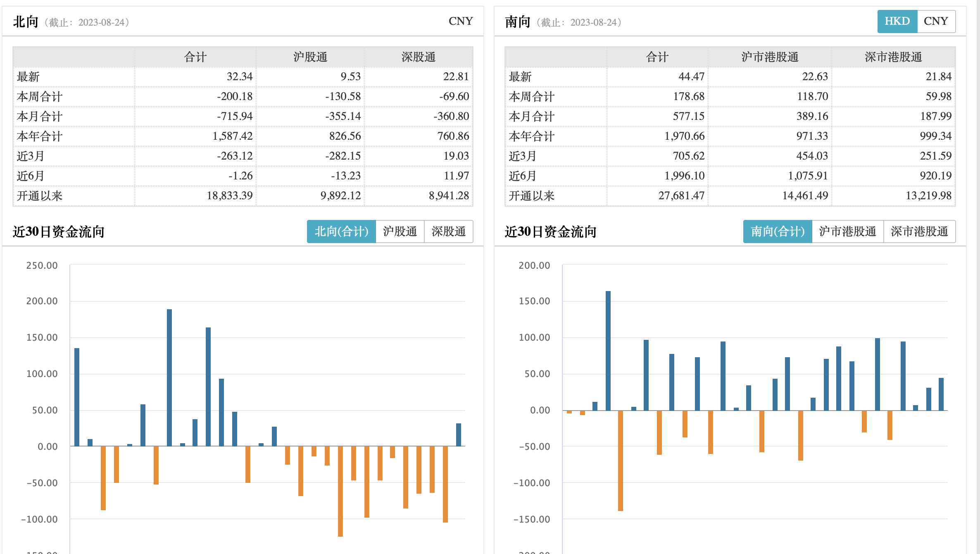Screen dimensions: 980x554
Task: Click the 近6月 row label in southbound table
Action: point(522,176)
